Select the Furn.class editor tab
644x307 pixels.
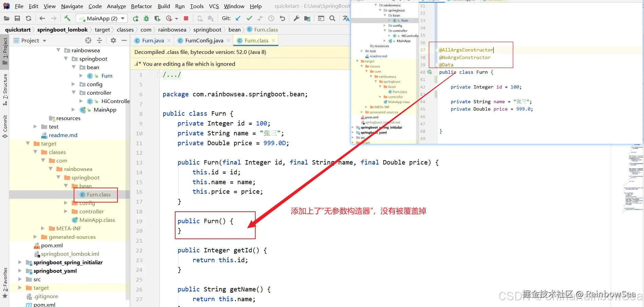pyautogui.click(x=257, y=41)
